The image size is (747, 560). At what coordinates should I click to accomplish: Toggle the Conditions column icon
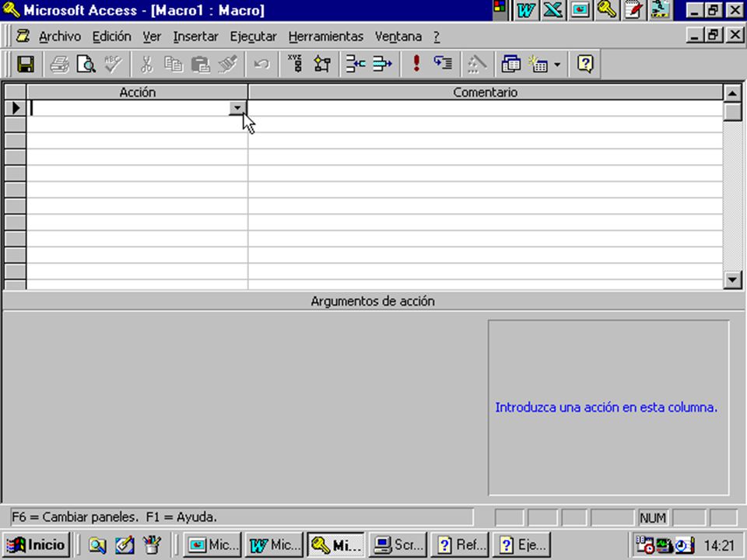[x=322, y=64]
